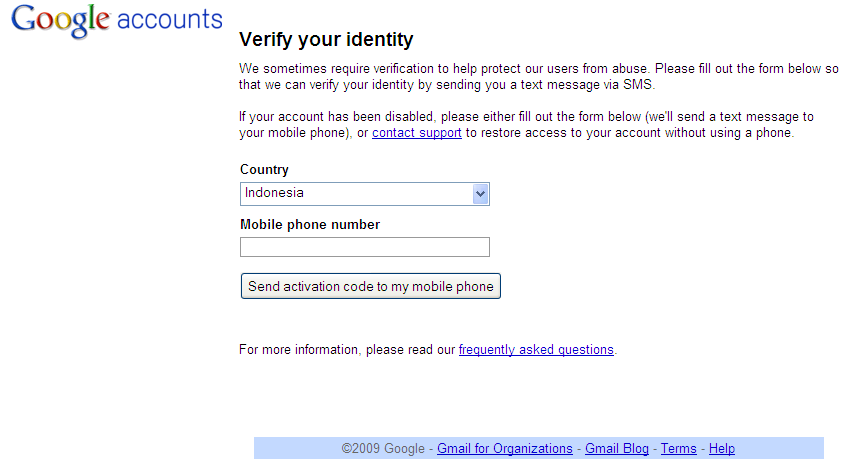Viewport: 850px width, 470px height.
Task: Focus the Mobile phone number field
Action: (365, 247)
